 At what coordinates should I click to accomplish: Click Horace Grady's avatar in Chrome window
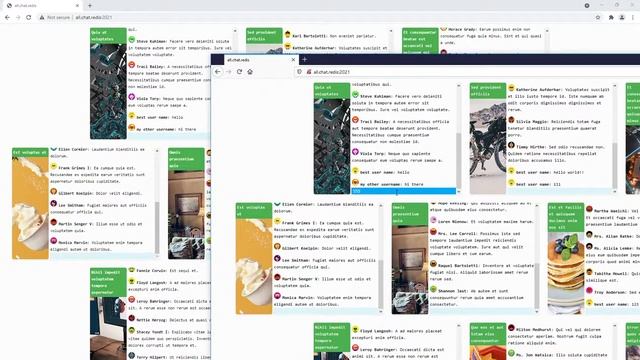pos(444,29)
